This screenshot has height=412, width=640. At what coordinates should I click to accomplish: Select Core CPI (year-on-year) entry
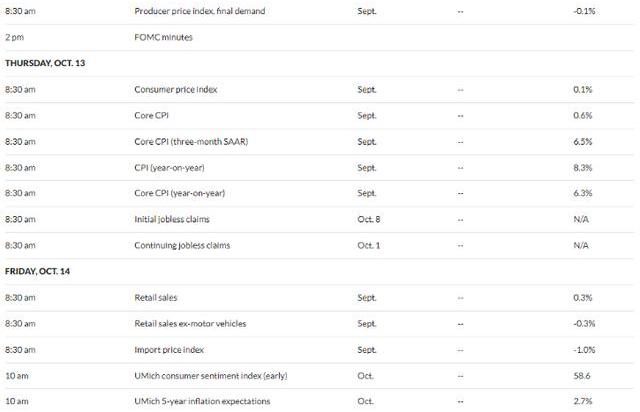[x=182, y=193]
